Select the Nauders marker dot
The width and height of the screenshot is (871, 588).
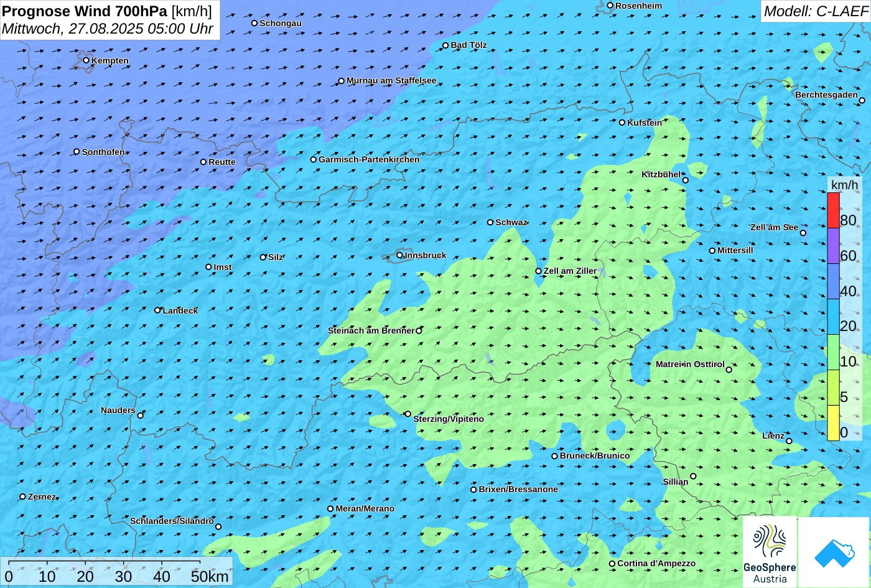pos(141,416)
